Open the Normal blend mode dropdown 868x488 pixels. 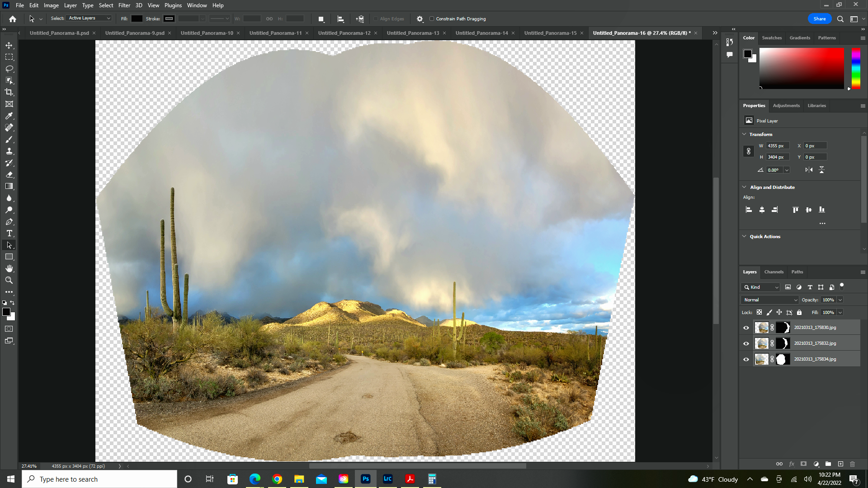770,300
